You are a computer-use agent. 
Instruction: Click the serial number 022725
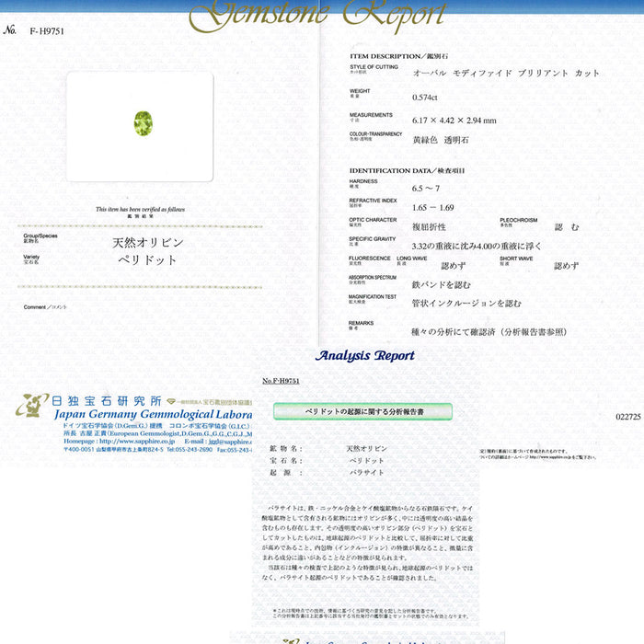628,417
